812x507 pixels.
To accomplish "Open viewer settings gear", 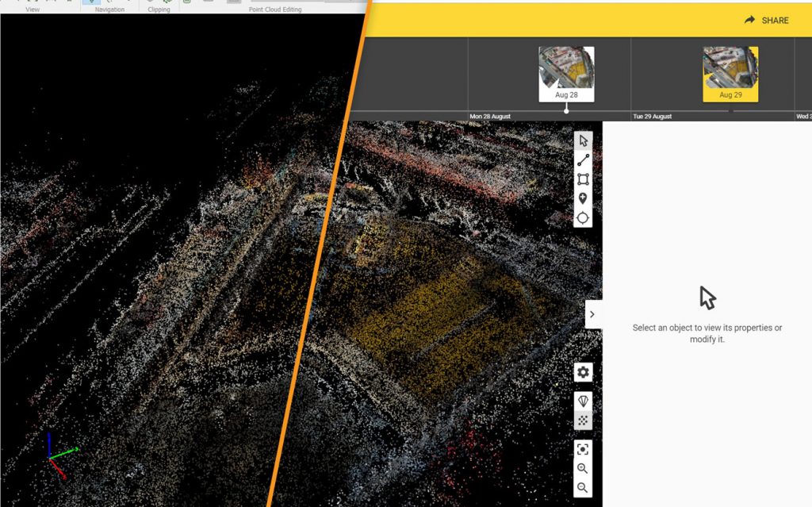I will tap(583, 372).
